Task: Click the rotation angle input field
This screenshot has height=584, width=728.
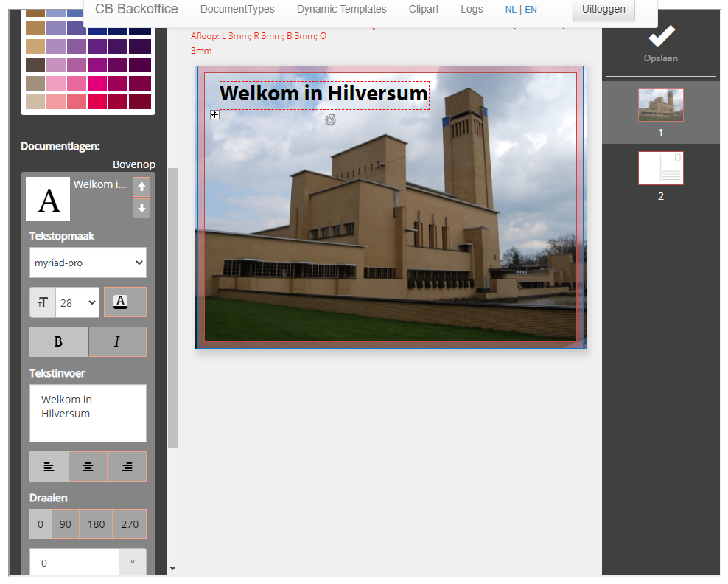Action: pyautogui.click(x=74, y=563)
